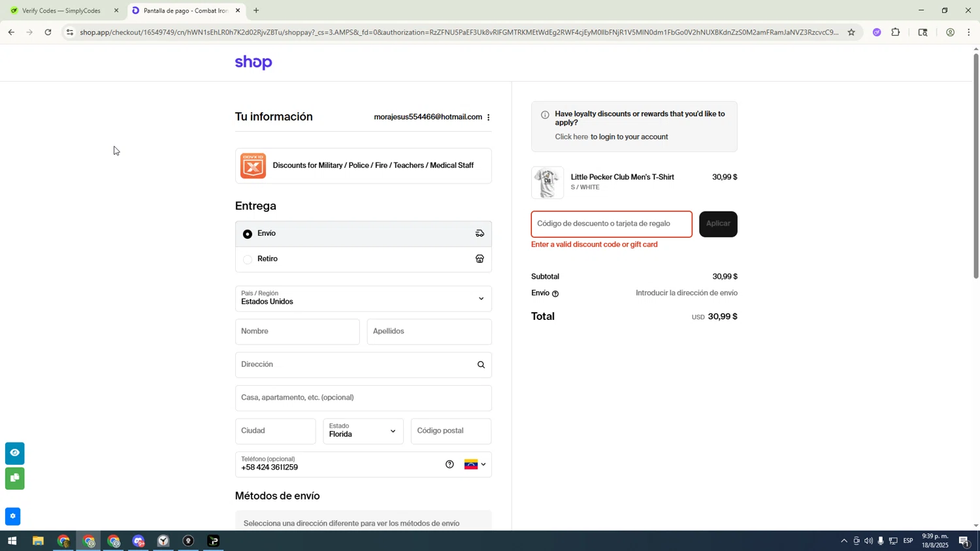Viewport: 980px width, 551px height.
Task: Open the account options three-dot menu
Action: tap(489, 118)
